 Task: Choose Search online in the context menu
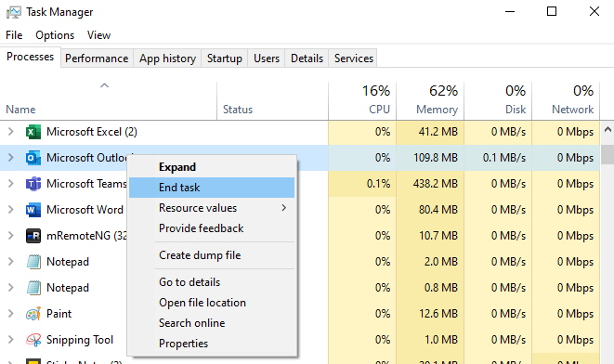tap(212, 323)
